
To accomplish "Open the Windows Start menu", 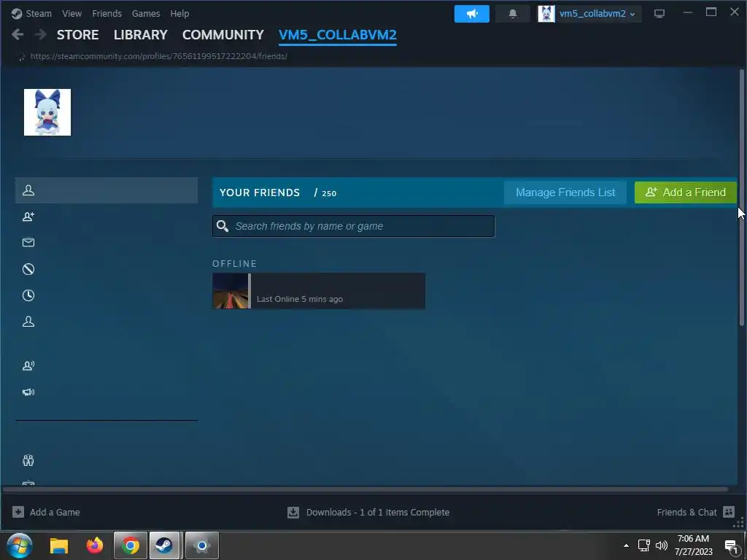I will coord(20,545).
